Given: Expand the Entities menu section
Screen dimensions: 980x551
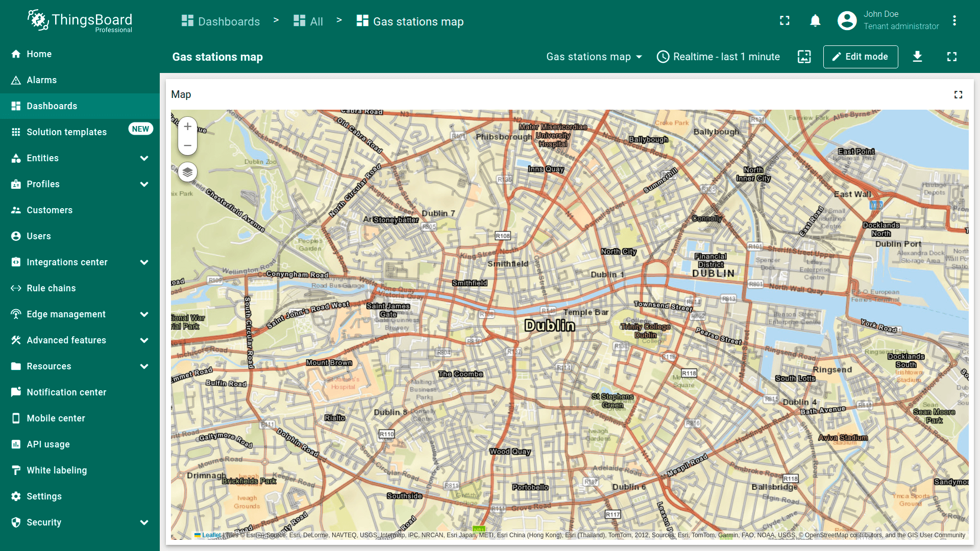Looking at the screenshot, I should tap(144, 158).
